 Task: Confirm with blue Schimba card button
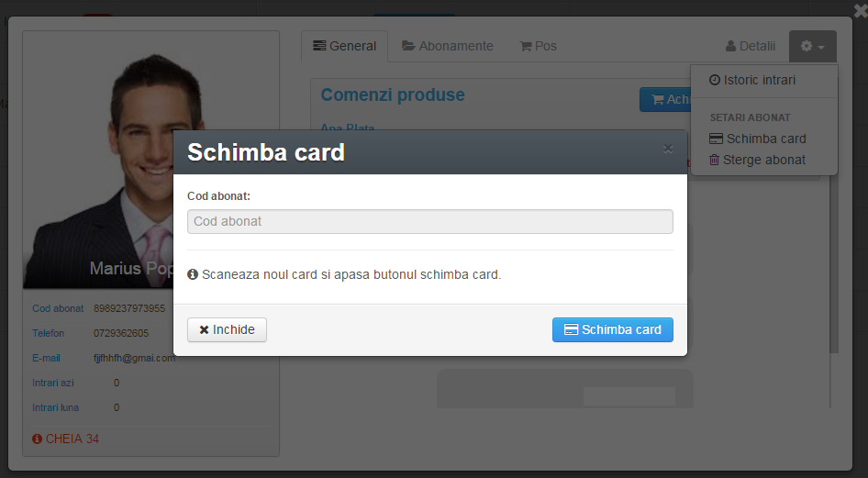coord(613,329)
